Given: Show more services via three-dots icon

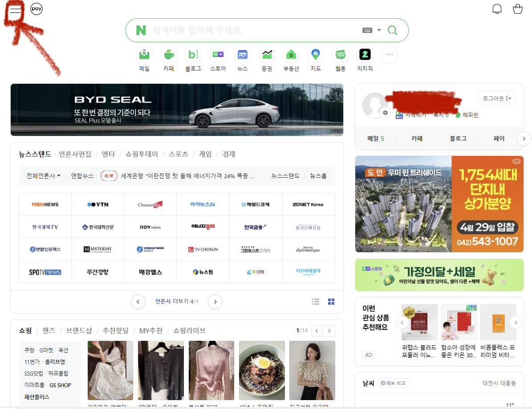Looking at the screenshot, I should click(389, 54).
